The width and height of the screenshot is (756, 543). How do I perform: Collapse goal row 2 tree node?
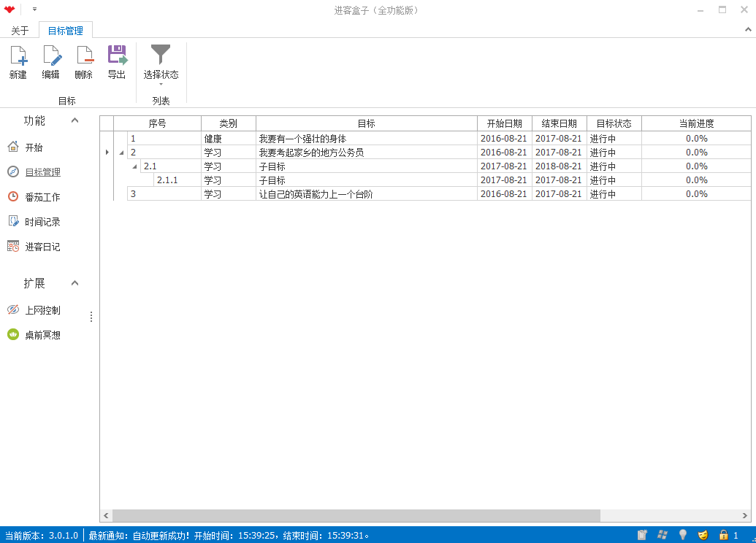pos(121,153)
